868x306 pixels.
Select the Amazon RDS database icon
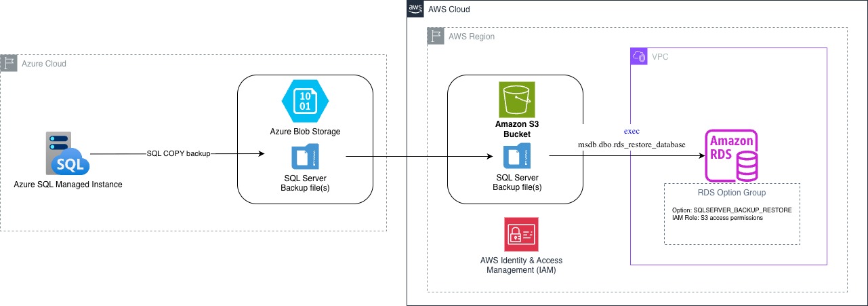[x=732, y=156]
